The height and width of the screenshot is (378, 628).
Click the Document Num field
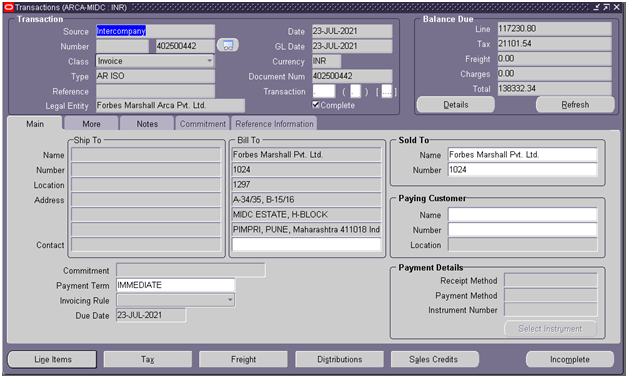click(352, 76)
